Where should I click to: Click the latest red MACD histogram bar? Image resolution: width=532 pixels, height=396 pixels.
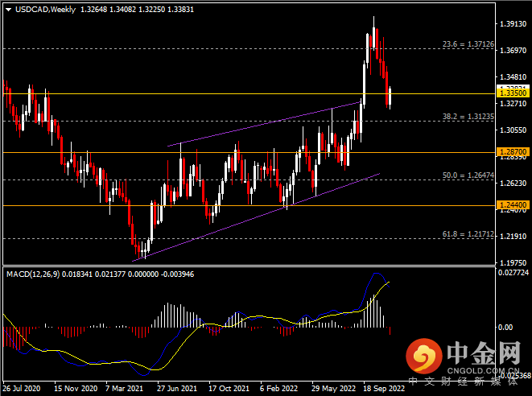[x=390, y=331]
